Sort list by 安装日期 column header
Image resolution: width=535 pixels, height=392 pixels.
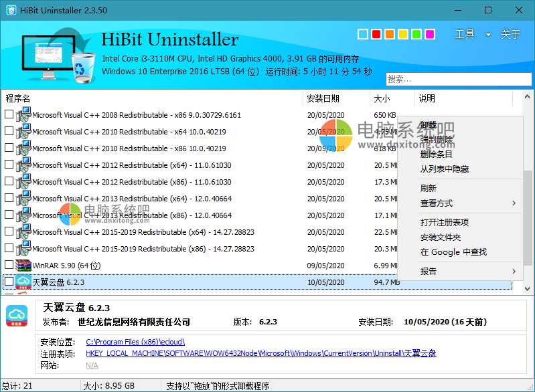coord(336,98)
